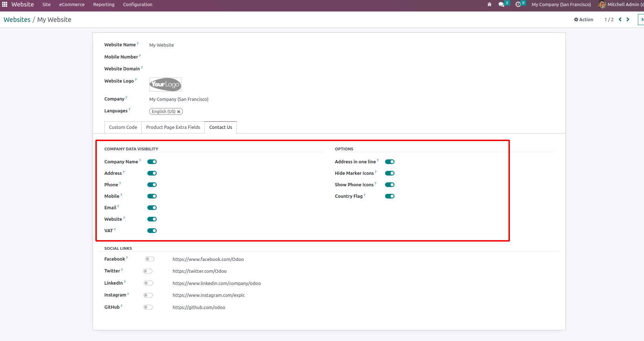Disable the Hide Marker Icons toggle
This screenshot has width=644, height=341.
click(390, 173)
